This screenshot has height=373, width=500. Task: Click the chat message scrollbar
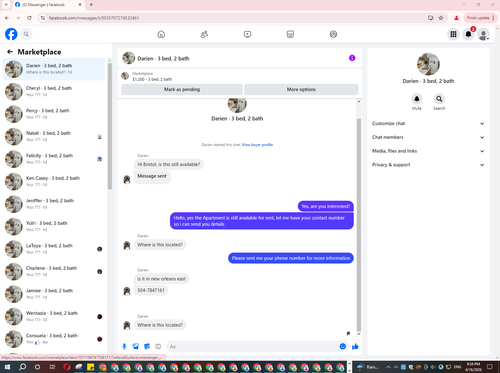(x=359, y=225)
